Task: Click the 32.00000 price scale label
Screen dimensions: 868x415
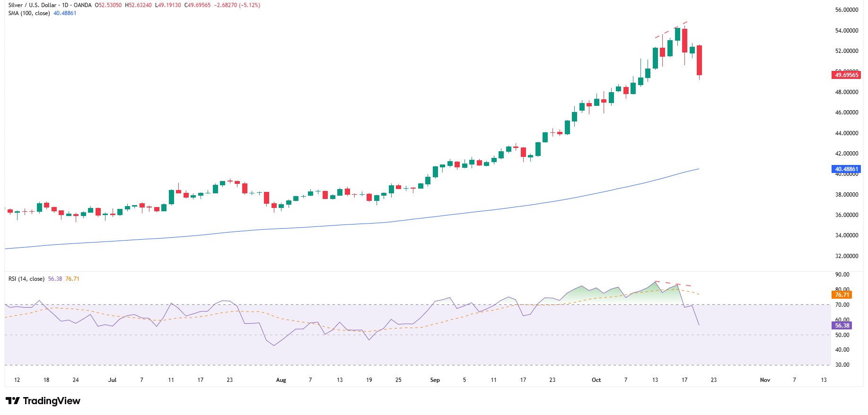Action: [846, 256]
